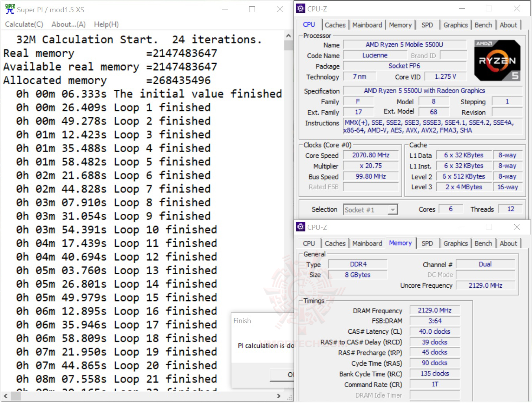Switch to About tab in lower CPU-Z window
This screenshot has height=403, width=532.
[508, 243]
